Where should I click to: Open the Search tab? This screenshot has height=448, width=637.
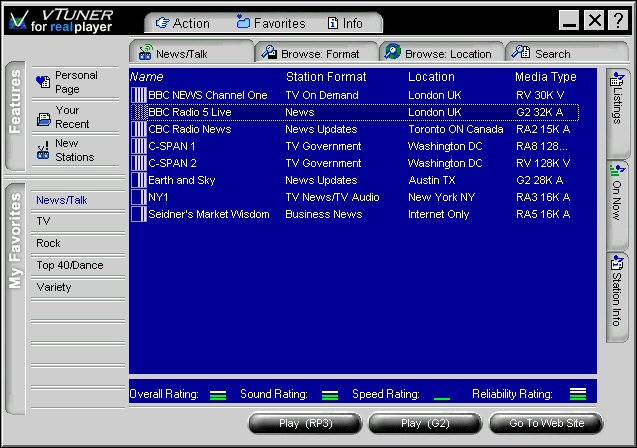566,53
